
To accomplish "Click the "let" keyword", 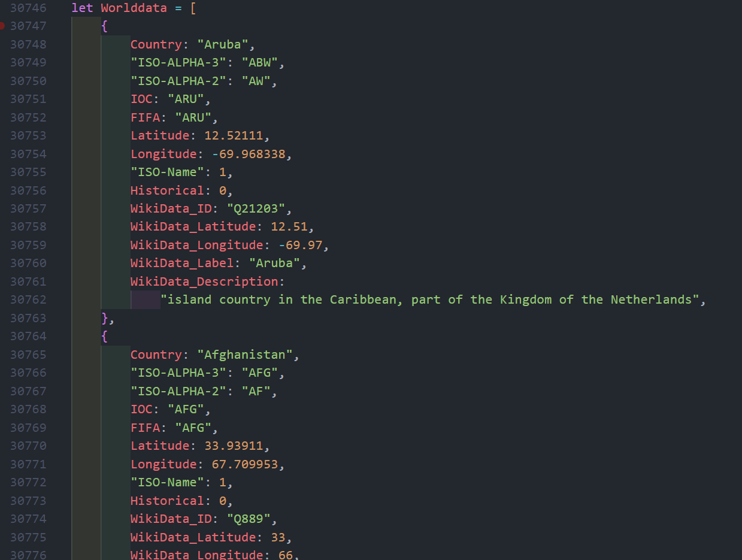I will point(82,8).
